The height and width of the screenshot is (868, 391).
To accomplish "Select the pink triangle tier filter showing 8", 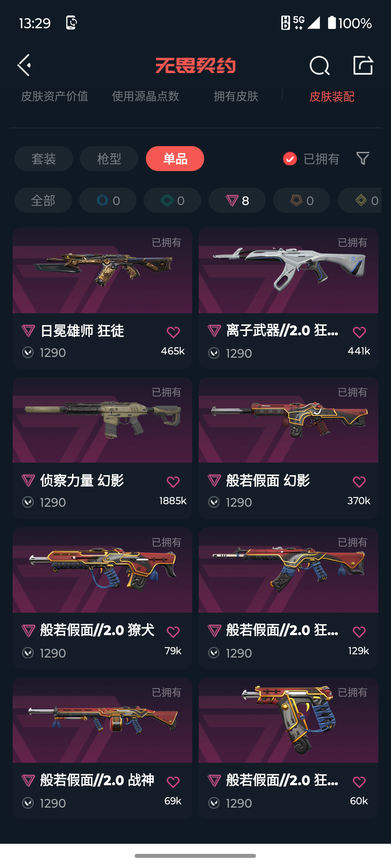I will (237, 200).
